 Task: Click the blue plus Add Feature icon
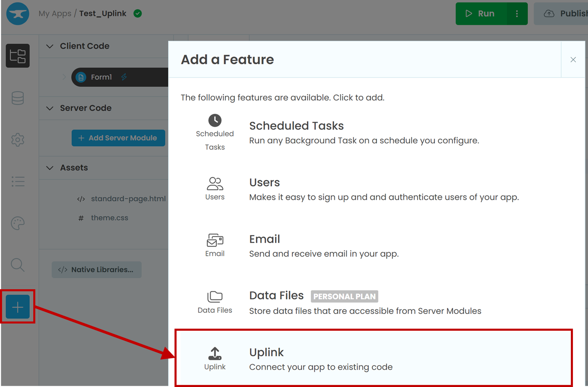(18, 307)
